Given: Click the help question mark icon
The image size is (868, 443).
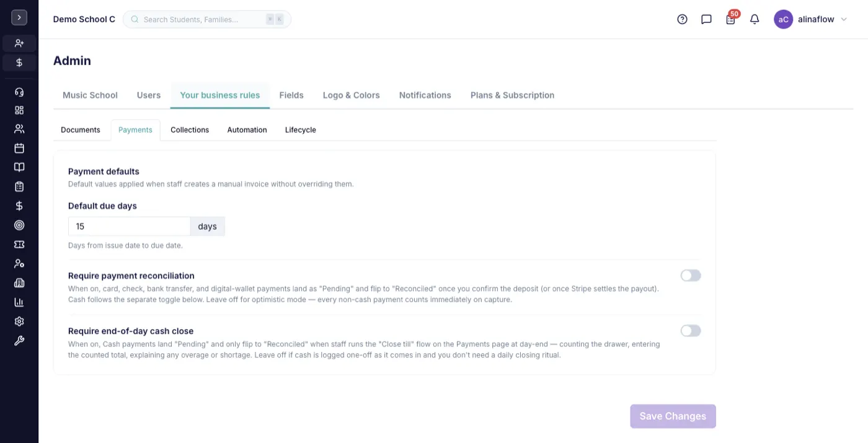Looking at the screenshot, I should pyautogui.click(x=682, y=19).
